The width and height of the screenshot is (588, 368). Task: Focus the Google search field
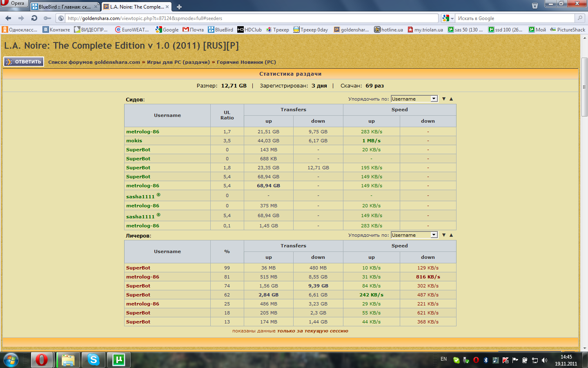tap(515, 18)
